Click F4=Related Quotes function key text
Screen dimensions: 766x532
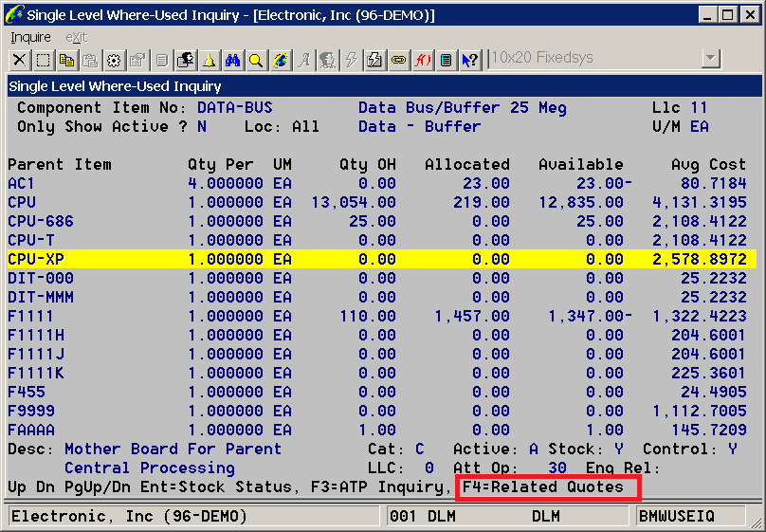543,487
